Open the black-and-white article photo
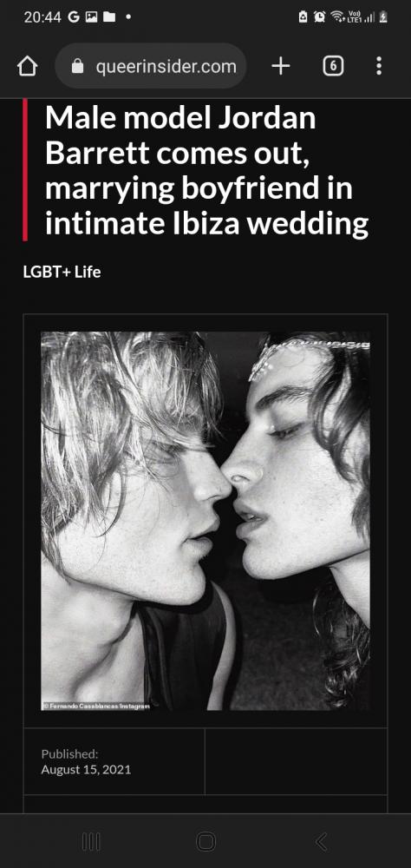 [205, 520]
